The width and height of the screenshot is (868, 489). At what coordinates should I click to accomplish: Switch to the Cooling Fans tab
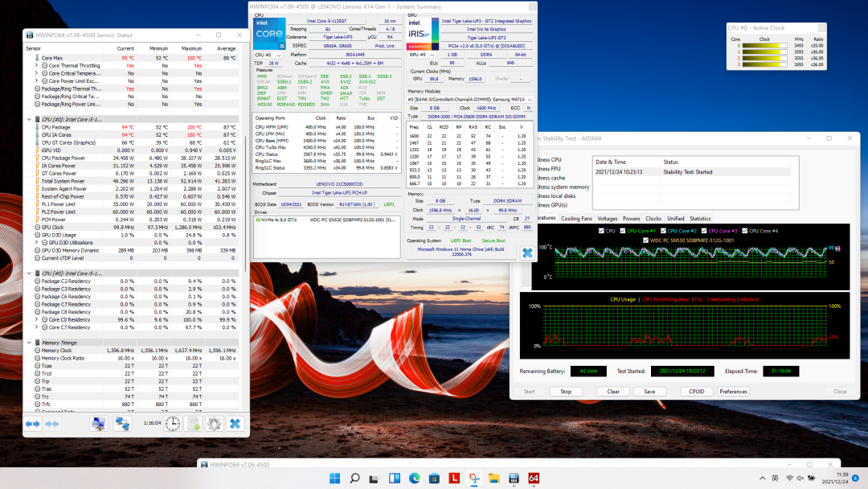pyautogui.click(x=576, y=219)
